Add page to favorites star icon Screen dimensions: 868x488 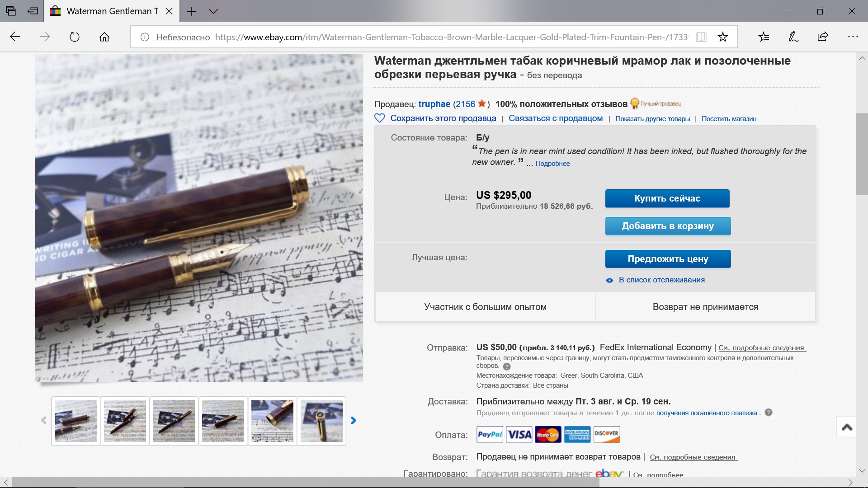[723, 37]
